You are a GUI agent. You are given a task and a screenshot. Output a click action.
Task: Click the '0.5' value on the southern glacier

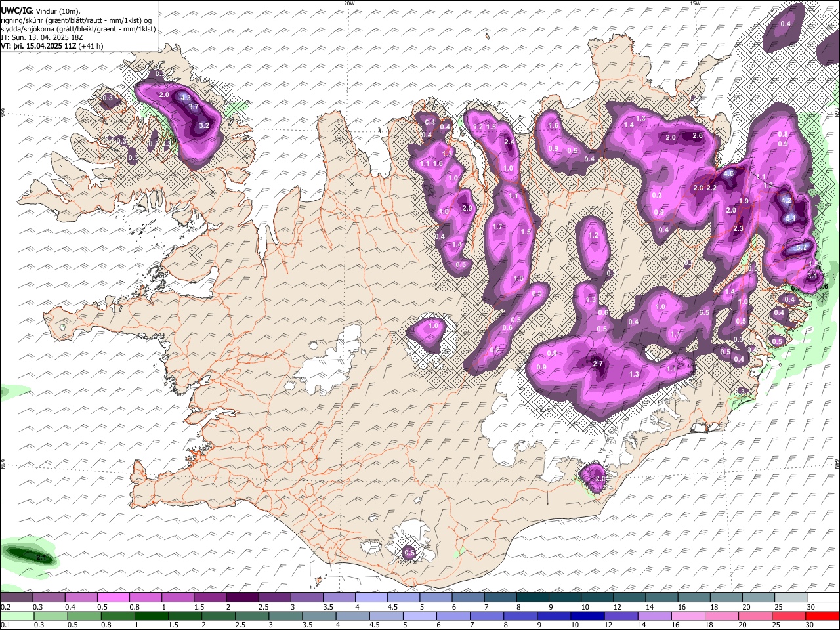tap(409, 553)
